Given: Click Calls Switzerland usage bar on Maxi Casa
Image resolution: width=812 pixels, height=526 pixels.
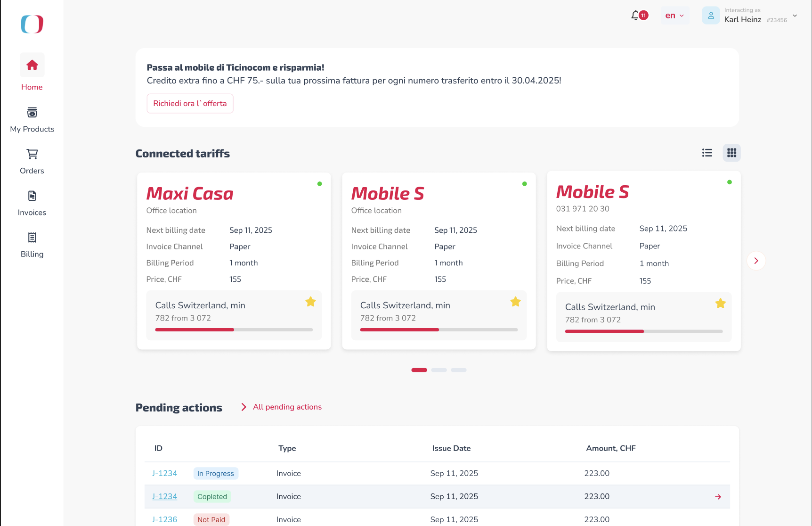Looking at the screenshot, I should point(234,330).
